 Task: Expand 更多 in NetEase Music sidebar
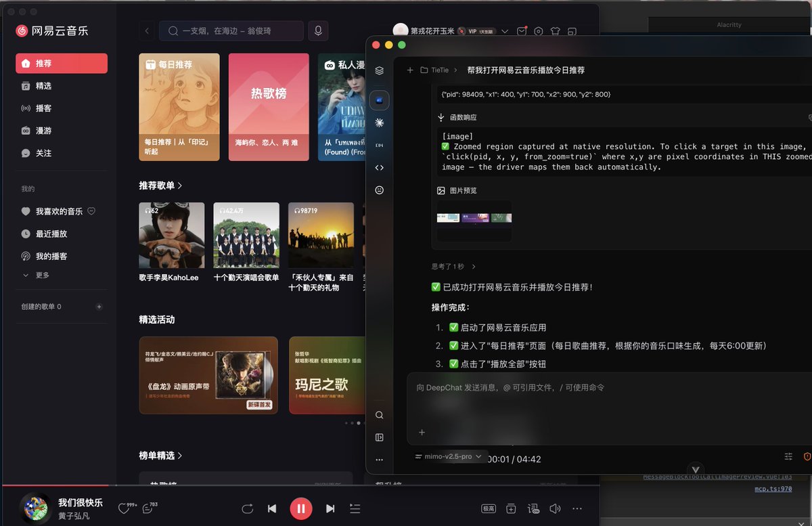click(x=37, y=276)
